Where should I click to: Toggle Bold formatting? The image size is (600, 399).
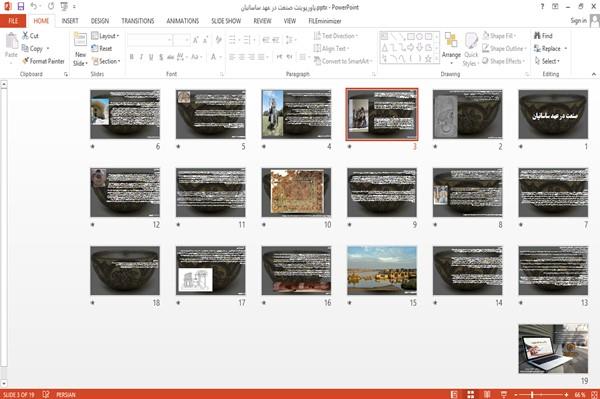click(132, 57)
